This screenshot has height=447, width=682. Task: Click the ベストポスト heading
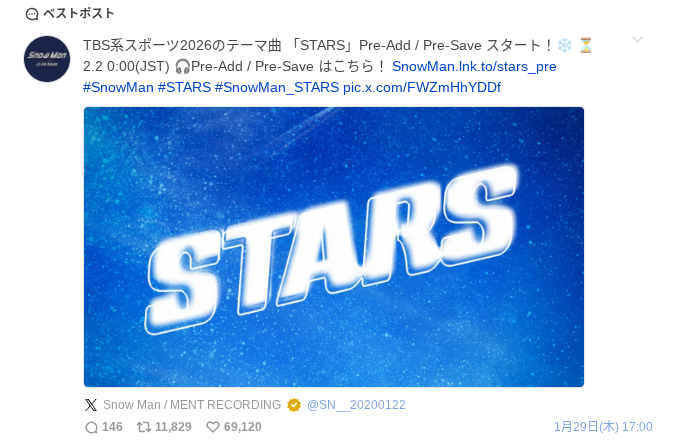[x=79, y=13]
